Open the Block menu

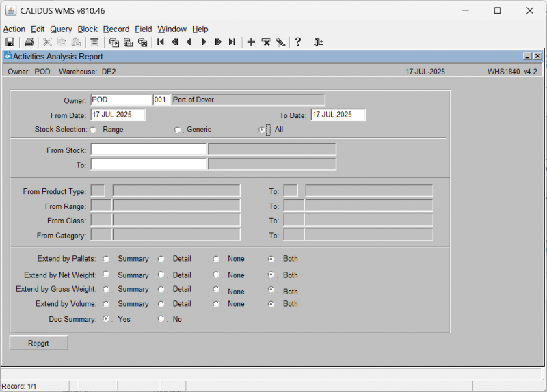click(88, 29)
